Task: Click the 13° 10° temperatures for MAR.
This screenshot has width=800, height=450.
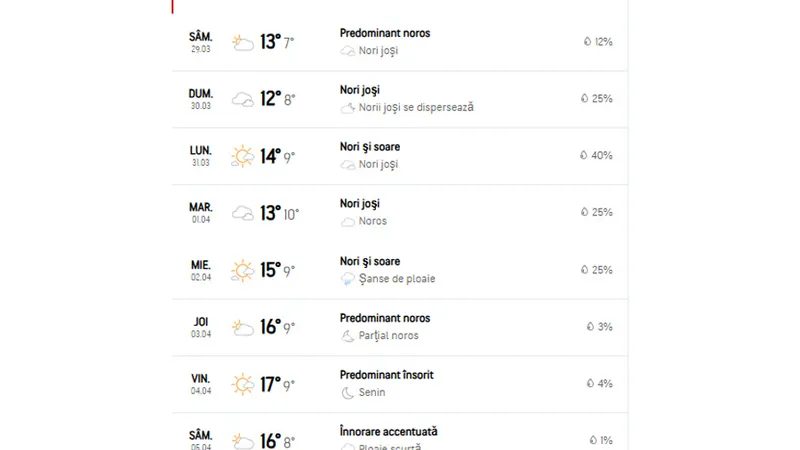Action: (x=279, y=213)
